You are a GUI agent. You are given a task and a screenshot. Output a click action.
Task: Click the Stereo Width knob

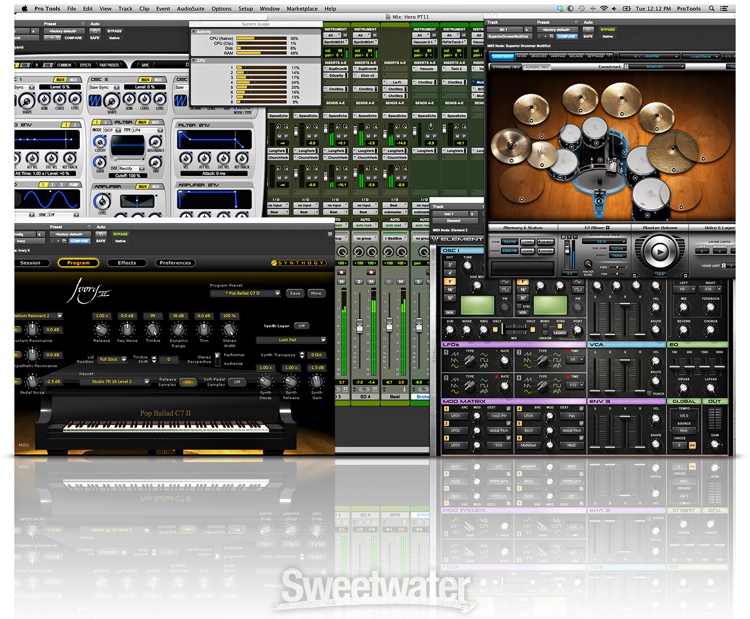point(230,330)
